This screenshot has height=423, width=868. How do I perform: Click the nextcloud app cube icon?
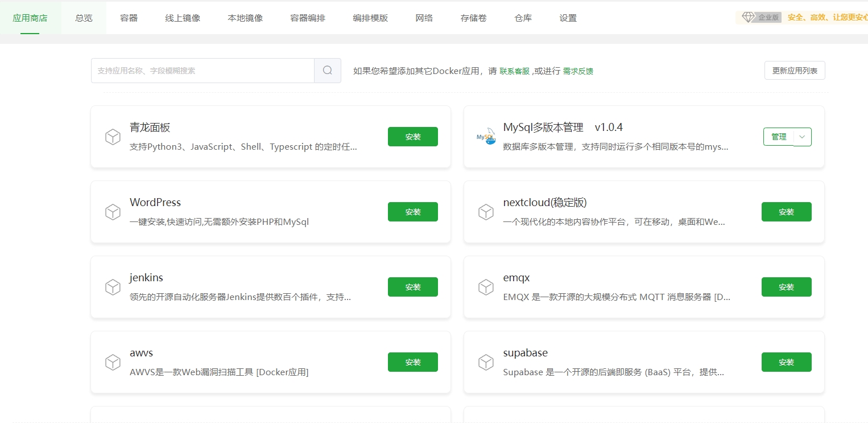click(x=486, y=212)
